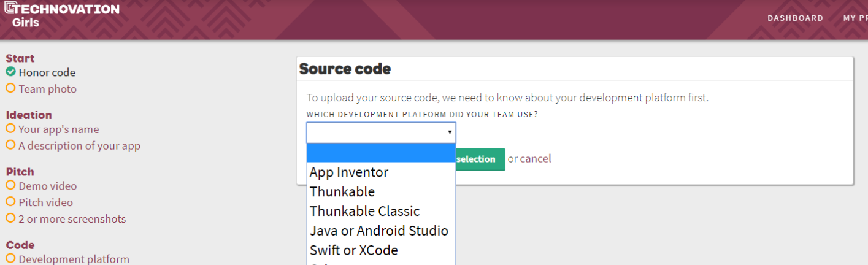Click the circle icon beside Team photo

tap(10, 88)
